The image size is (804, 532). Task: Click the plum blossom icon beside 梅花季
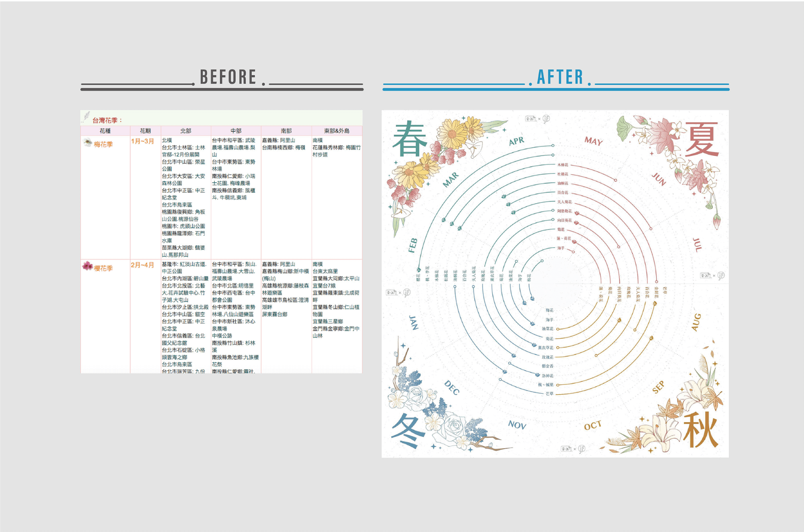pos(87,143)
